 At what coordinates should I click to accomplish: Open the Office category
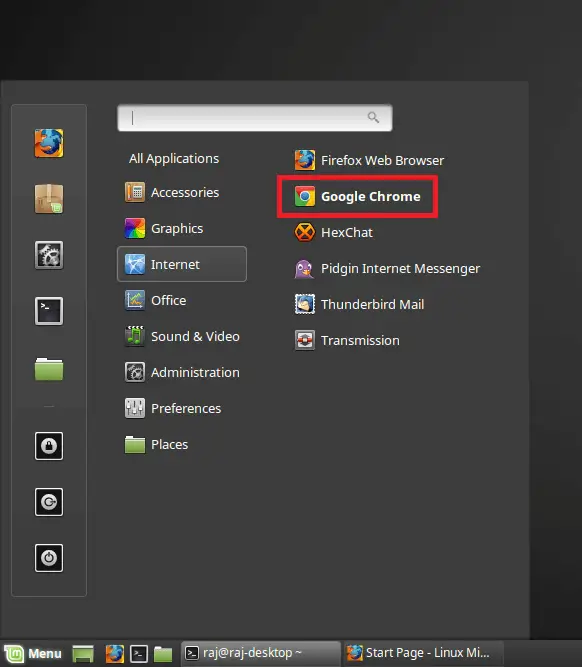click(x=168, y=300)
